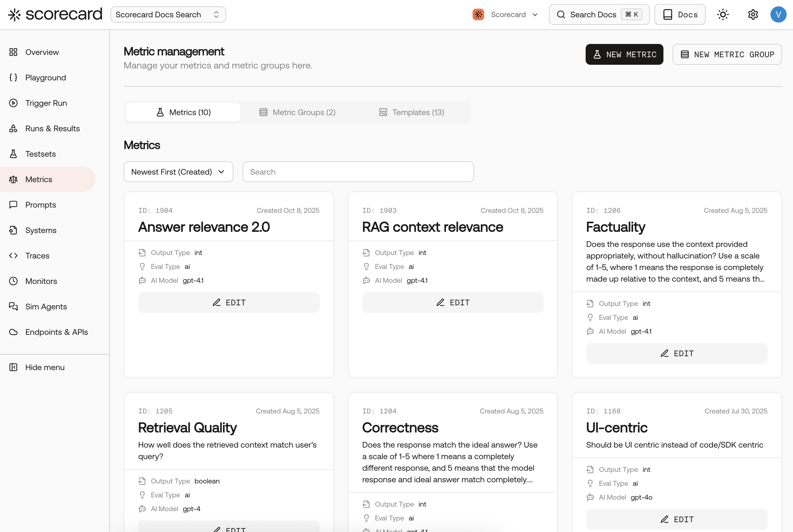Click the book icon on Docs button
The height and width of the screenshot is (532, 793).
[x=667, y=14]
